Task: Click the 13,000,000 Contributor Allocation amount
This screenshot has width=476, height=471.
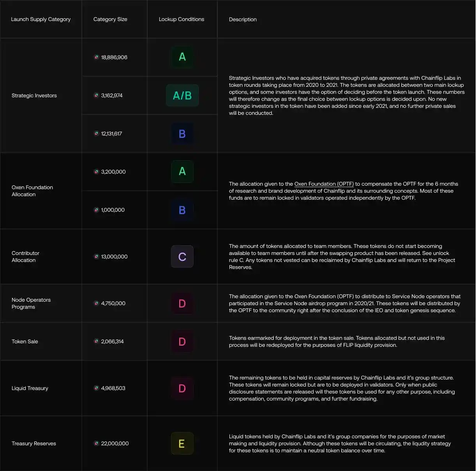Action: (114, 257)
